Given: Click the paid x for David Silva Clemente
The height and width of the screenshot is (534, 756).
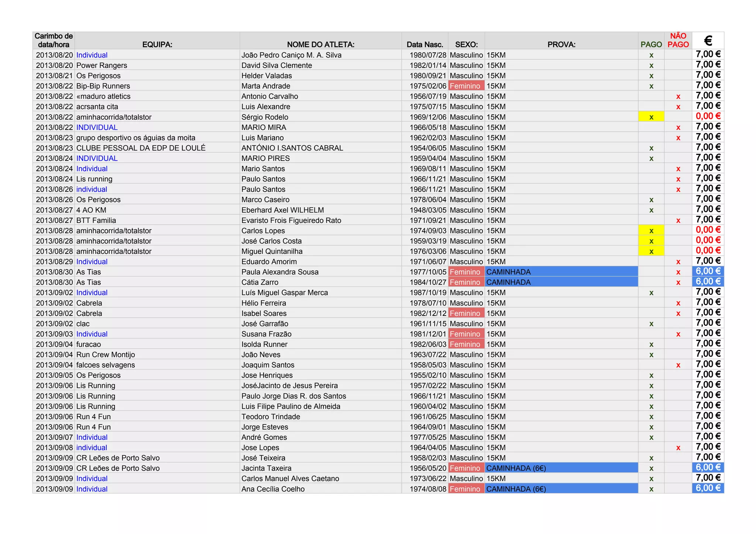Looking at the screenshot, I should click(x=651, y=65).
